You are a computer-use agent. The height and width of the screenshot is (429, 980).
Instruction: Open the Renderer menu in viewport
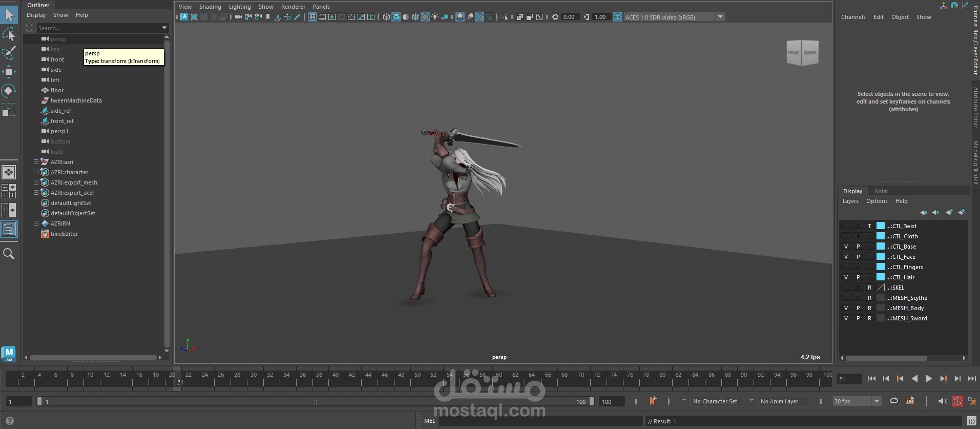tap(293, 7)
